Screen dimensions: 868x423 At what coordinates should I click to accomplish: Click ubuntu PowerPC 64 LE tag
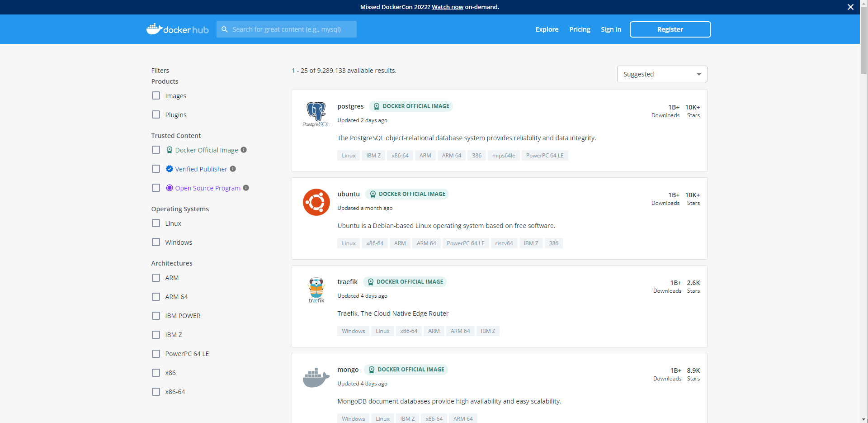(466, 243)
